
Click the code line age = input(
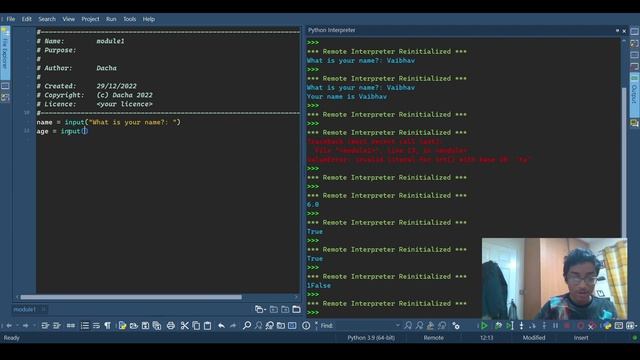(x=62, y=131)
